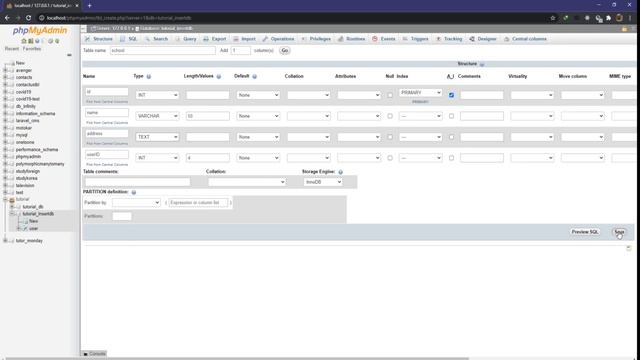Click the Partitions number field
The height and width of the screenshot is (360, 640).
click(x=122, y=216)
